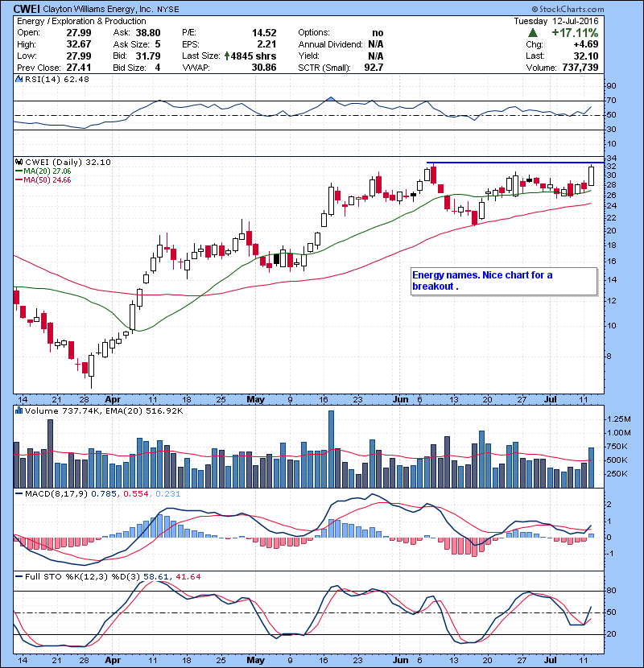Select the CWEI ticker symbol in header
Screen dimensions: 644x668
[x=27, y=9]
